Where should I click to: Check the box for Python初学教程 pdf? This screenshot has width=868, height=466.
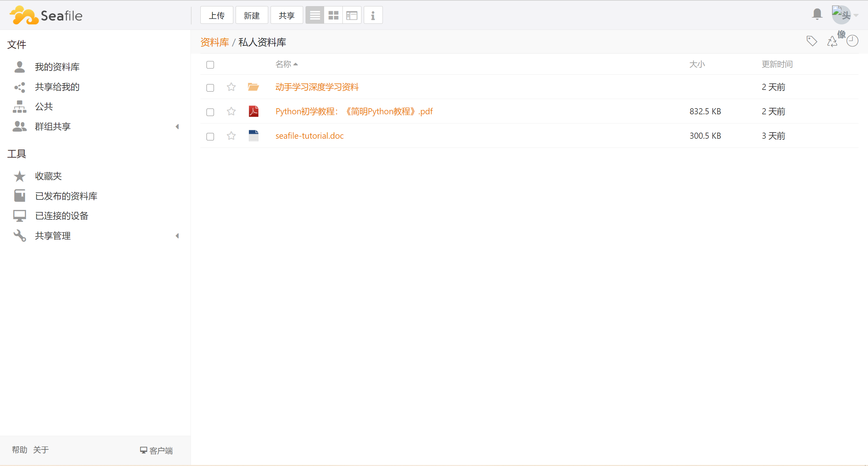(210, 112)
